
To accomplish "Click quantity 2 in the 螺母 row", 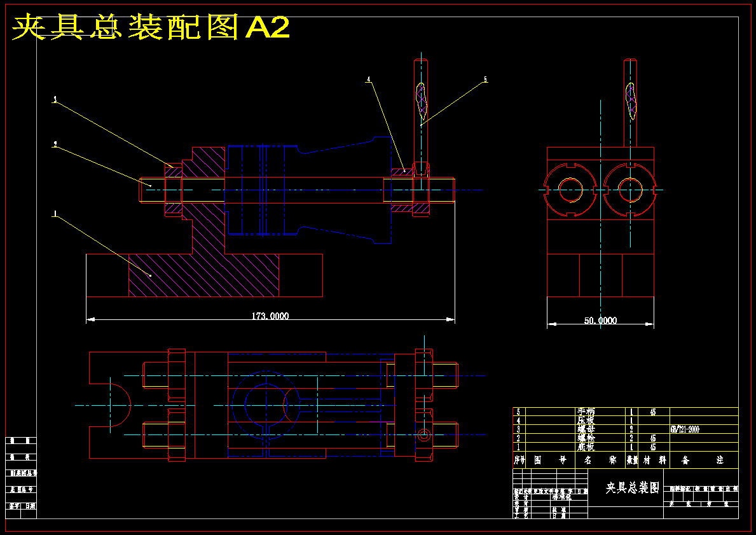I will [x=631, y=429].
